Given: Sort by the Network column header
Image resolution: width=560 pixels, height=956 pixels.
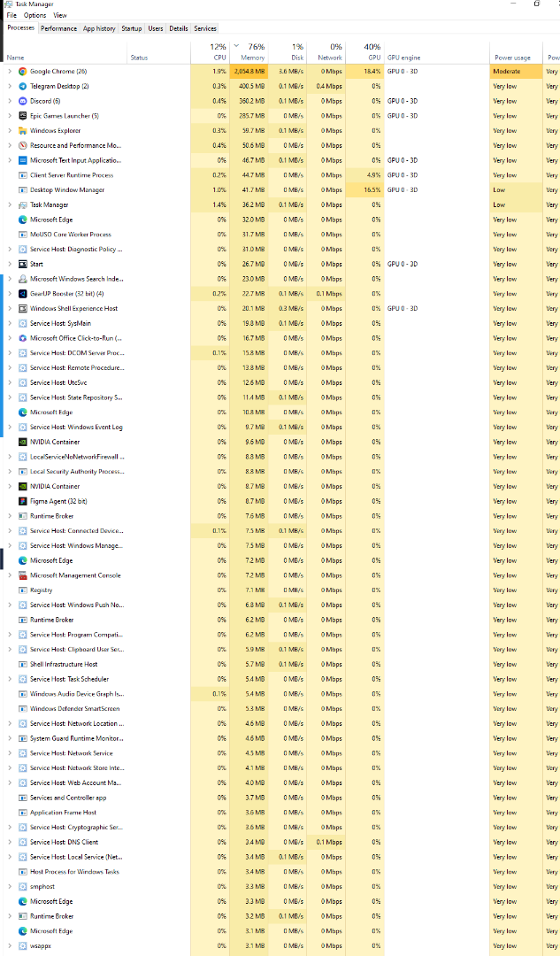Looking at the screenshot, I should tap(326, 52).
